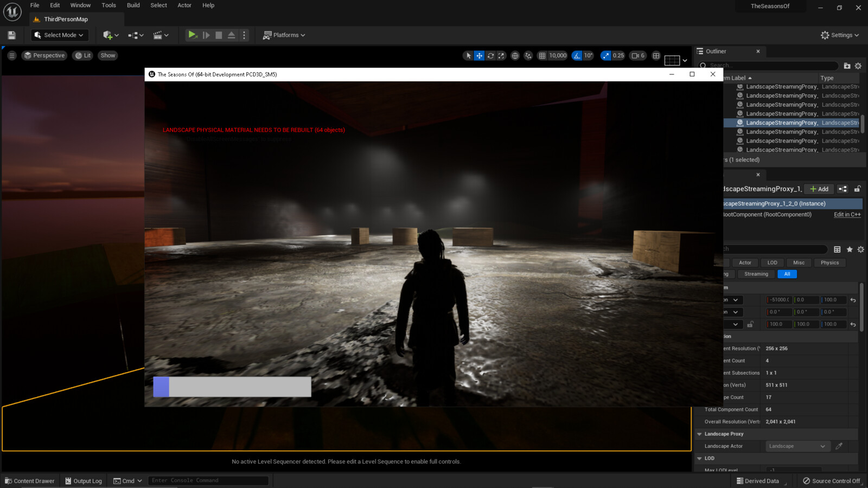Open the Details view options gear
Image resolution: width=868 pixels, height=488 pixels.
pyautogui.click(x=860, y=249)
